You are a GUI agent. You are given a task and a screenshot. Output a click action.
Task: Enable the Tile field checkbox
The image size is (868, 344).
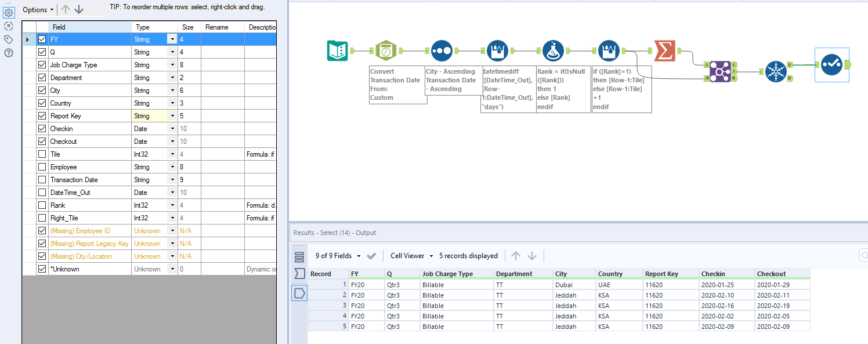(x=42, y=154)
